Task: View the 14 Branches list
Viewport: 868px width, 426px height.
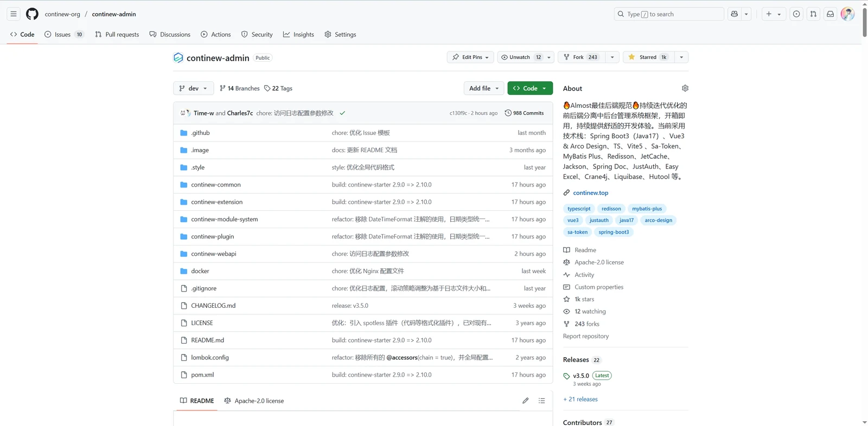Action: (x=239, y=88)
